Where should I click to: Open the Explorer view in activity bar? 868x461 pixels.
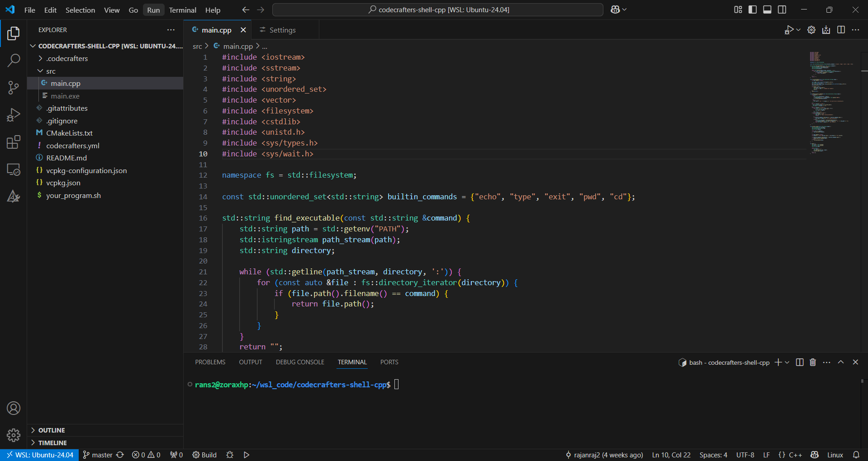pos(14,33)
